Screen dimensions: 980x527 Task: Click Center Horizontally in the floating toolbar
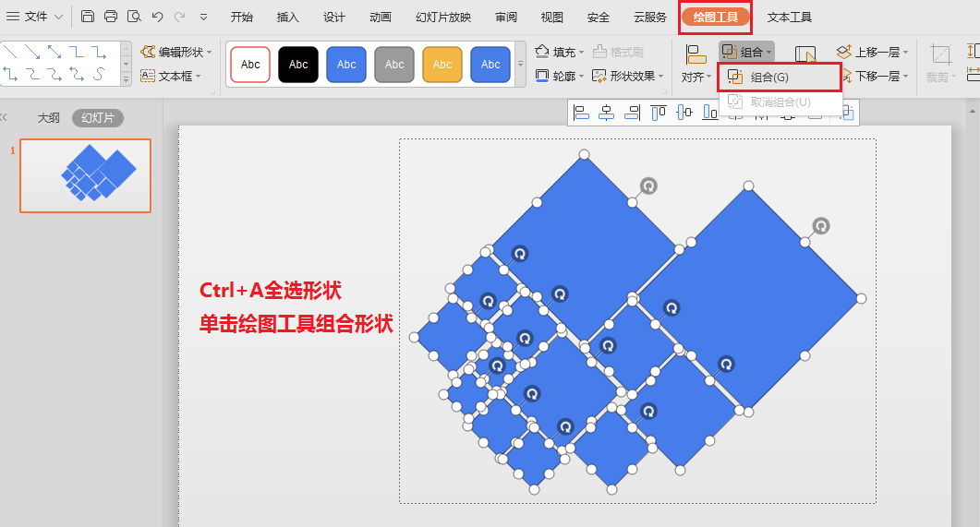(606, 113)
